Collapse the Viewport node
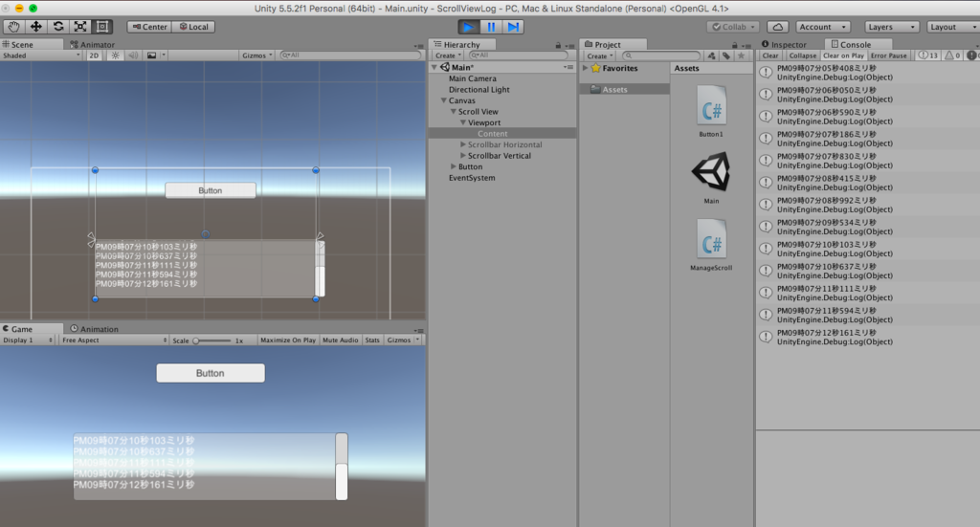Image resolution: width=980 pixels, height=527 pixels. pyautogui.click(x=463, y=122)
